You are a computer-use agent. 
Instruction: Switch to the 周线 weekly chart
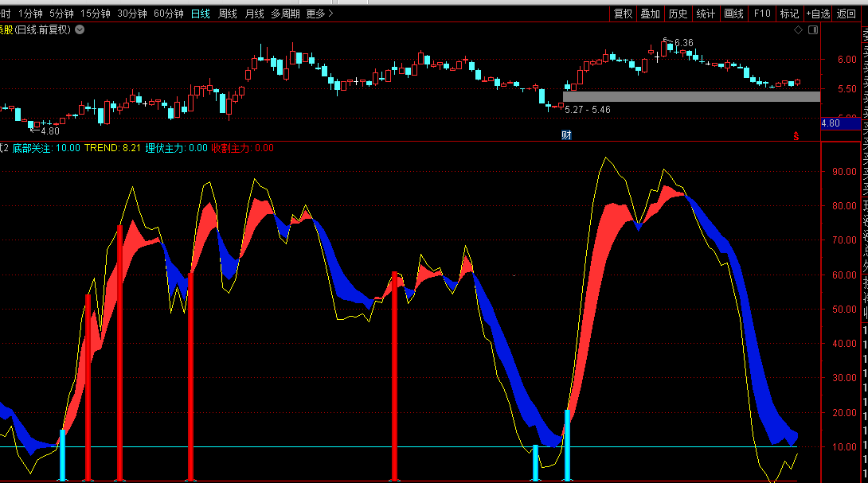point(228,14)
